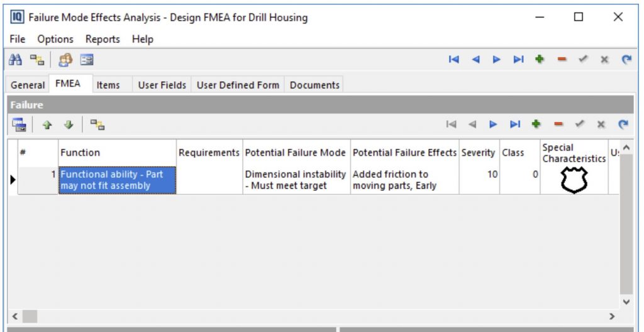Open the Reports menu
Screen dimensions: 644x332
click(x=103, y=39)
